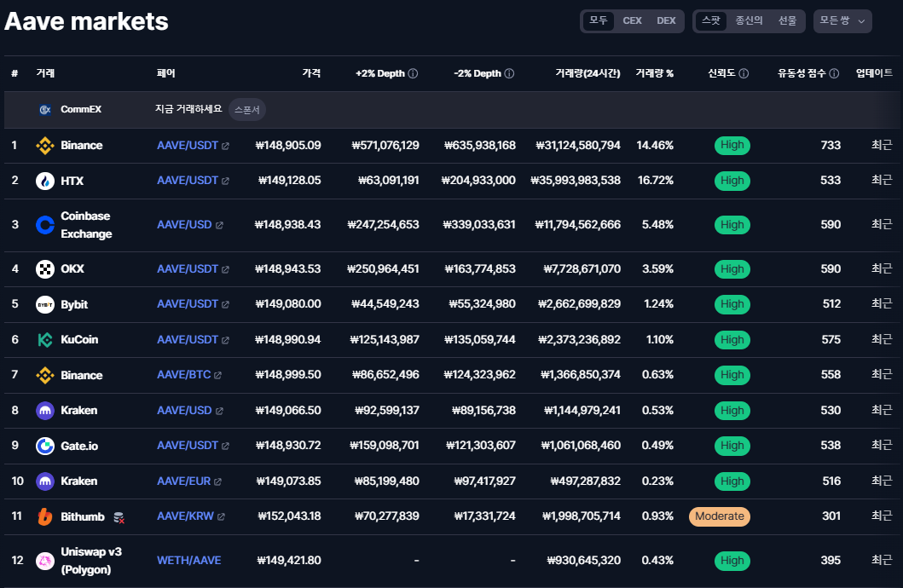
Task: Switch to the 종신의 market tab
Action: (750, 21)
